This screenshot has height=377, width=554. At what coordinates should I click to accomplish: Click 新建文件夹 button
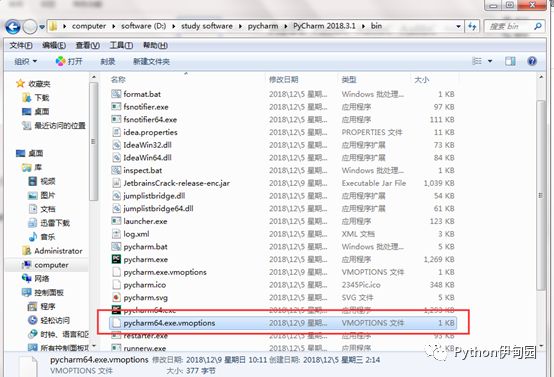(151, 61)
